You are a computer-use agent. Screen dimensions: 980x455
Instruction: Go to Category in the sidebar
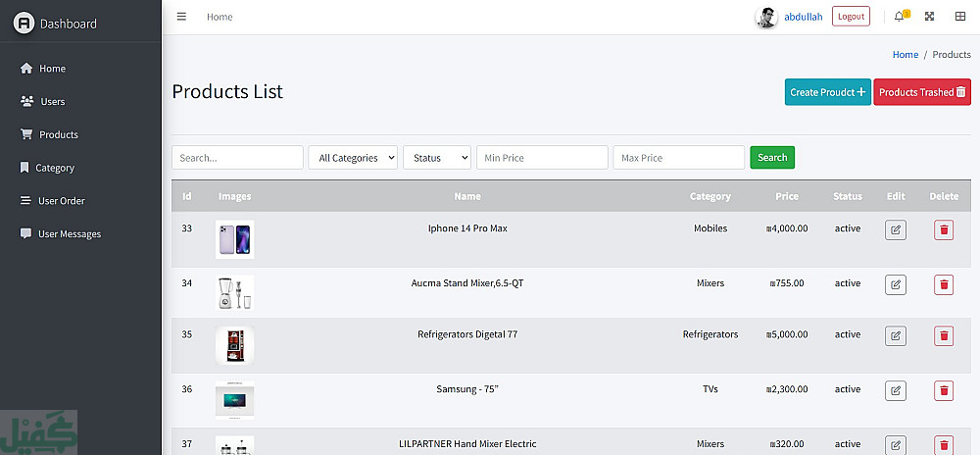pyautogui.click(x=54, y=168)
